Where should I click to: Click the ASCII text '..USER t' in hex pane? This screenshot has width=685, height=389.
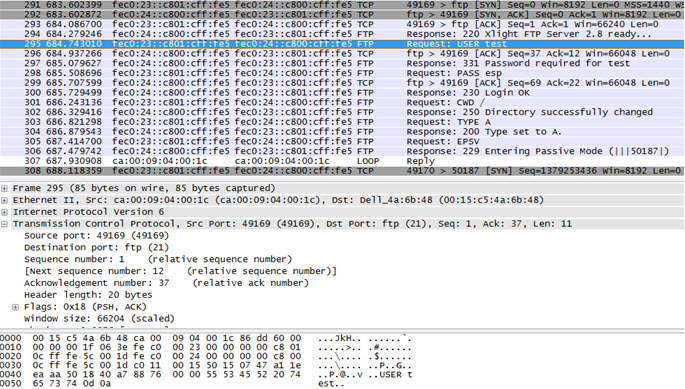pyautogui.click(x=390, y=375)
